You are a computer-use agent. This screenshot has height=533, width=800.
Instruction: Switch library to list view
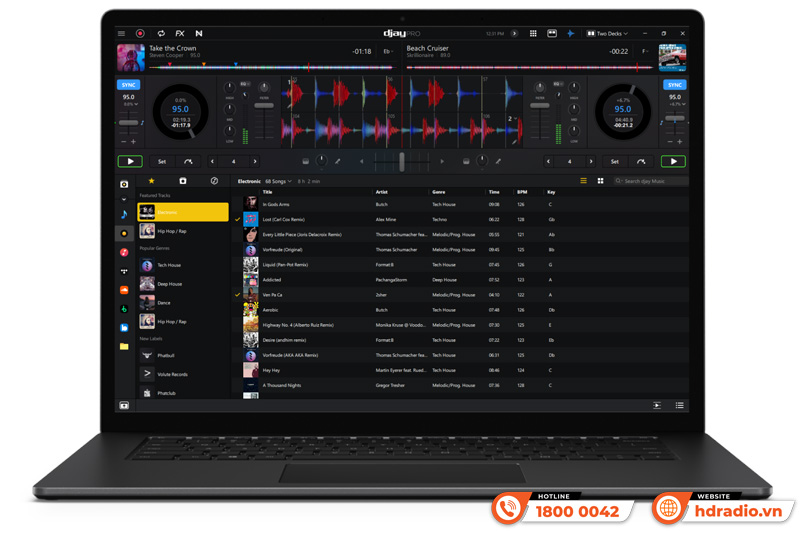pyautogui.click(x=584, y=181)
